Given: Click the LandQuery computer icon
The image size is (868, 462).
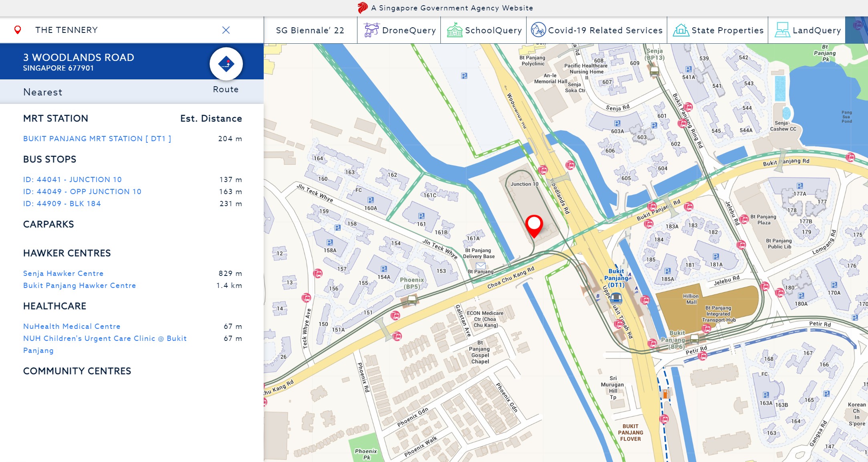Looking at the screenshot, I should (782, 30).
